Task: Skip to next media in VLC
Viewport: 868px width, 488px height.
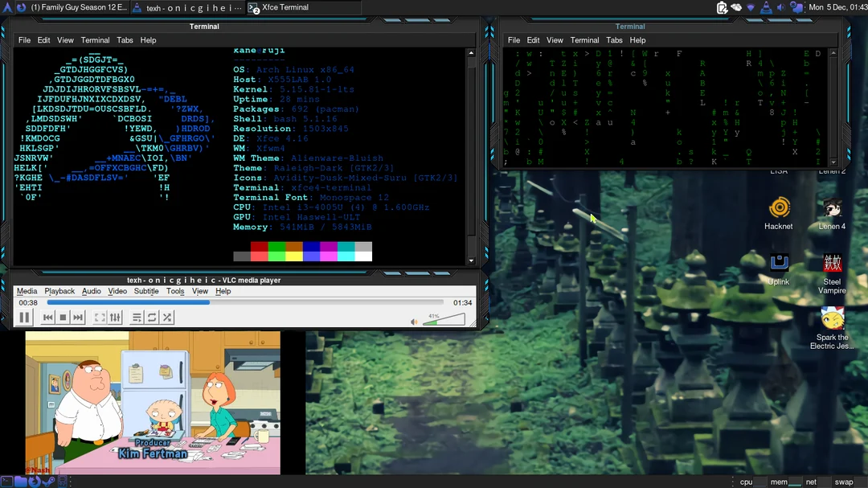Action: pyautogui.click(x=78, y=317)
